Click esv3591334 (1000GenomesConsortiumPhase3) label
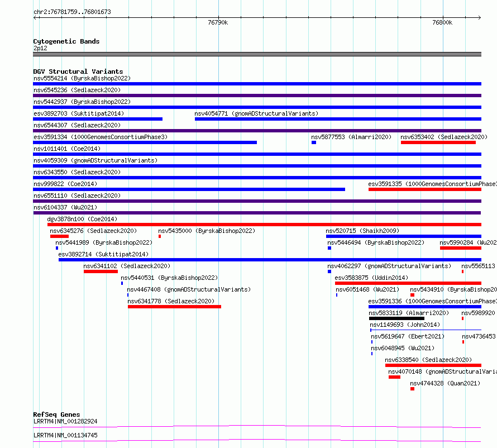This screenshot has height=448, width=497. [101, 137]
